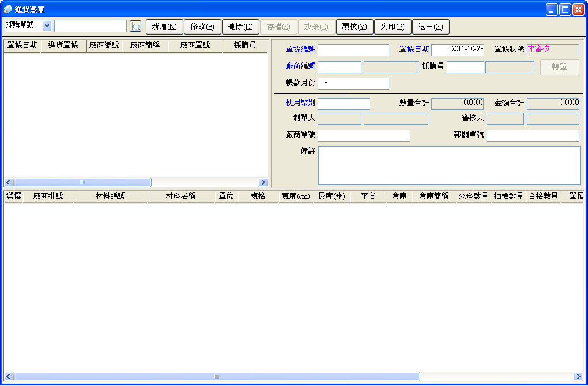Maximize the 進貨憑單 window

(x=565, y=9)
